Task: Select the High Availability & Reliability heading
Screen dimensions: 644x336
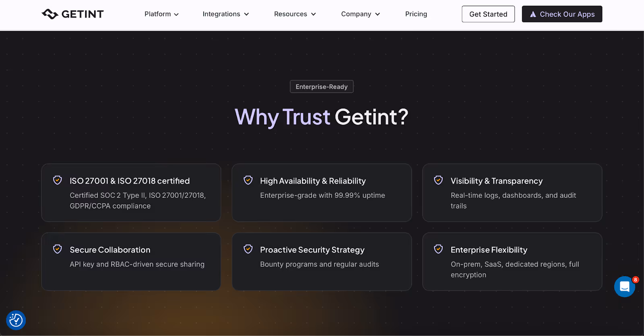Action: point(313,181)
